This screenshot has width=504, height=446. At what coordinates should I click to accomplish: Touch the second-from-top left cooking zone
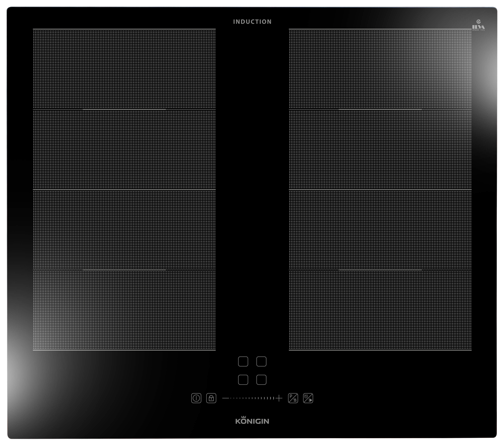(124, 149)
